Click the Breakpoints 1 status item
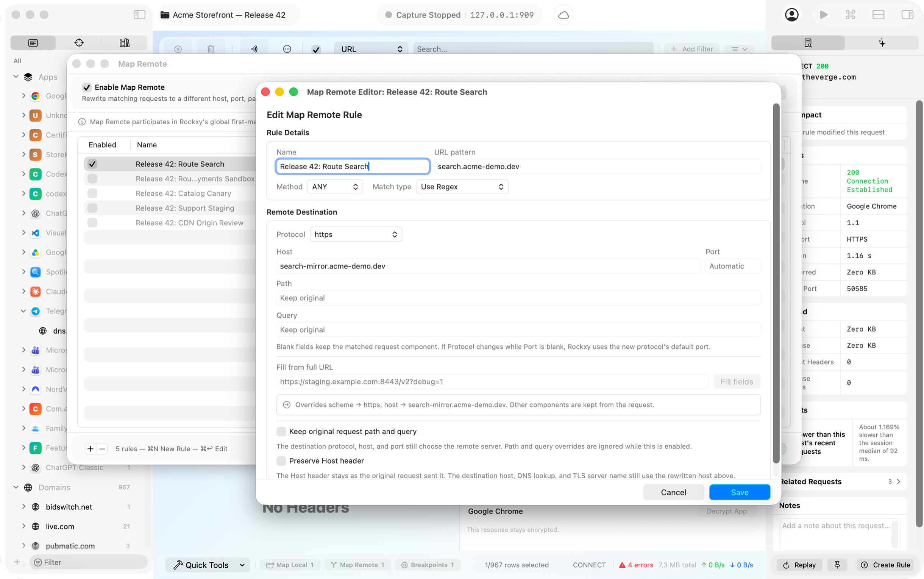The width and height of the screenshot is (924, 579). pyautogui.click(x=428, y=565)
